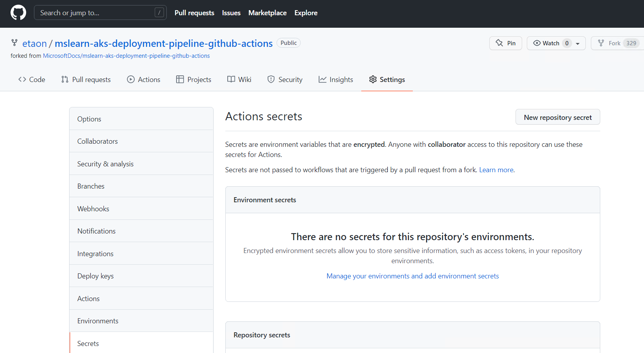Click the Watch count 0 badge

pyautogui.click(x=567, y=43)
